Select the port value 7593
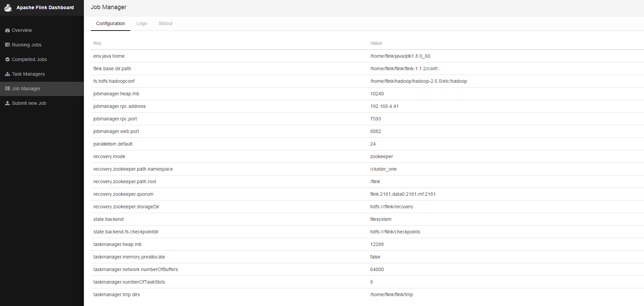The height and width of the screenshot is (306, 644). (376, 119)
